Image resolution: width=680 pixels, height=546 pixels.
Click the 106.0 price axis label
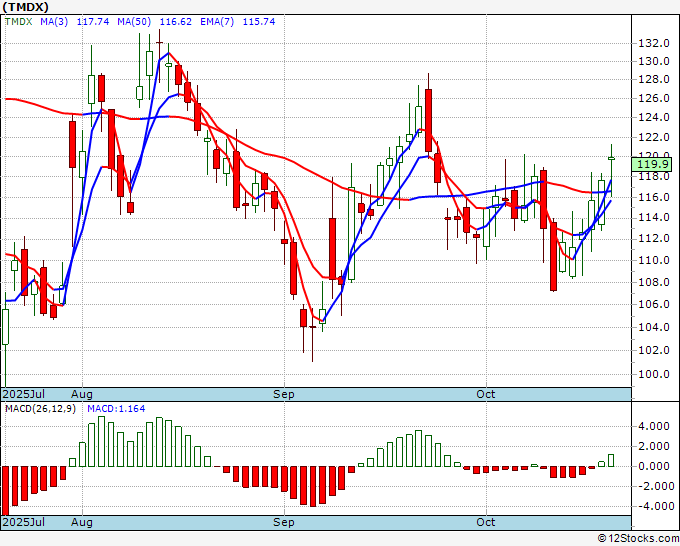654,304
